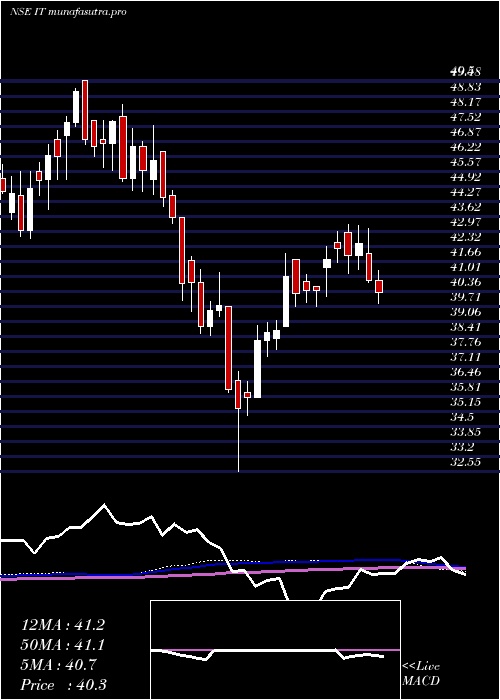The width and height of the screenshot is (500, 700).
Task: Click the 36.46 price axis label
Action: [x=465, y=372]
